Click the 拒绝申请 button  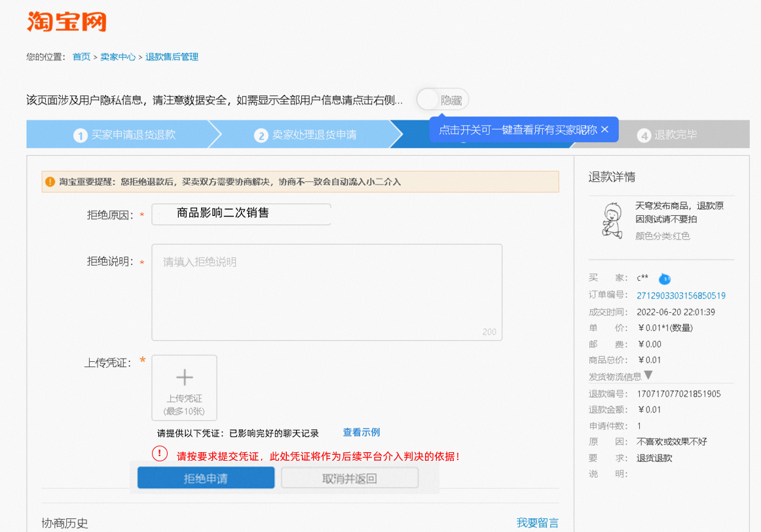click(205, 478)
